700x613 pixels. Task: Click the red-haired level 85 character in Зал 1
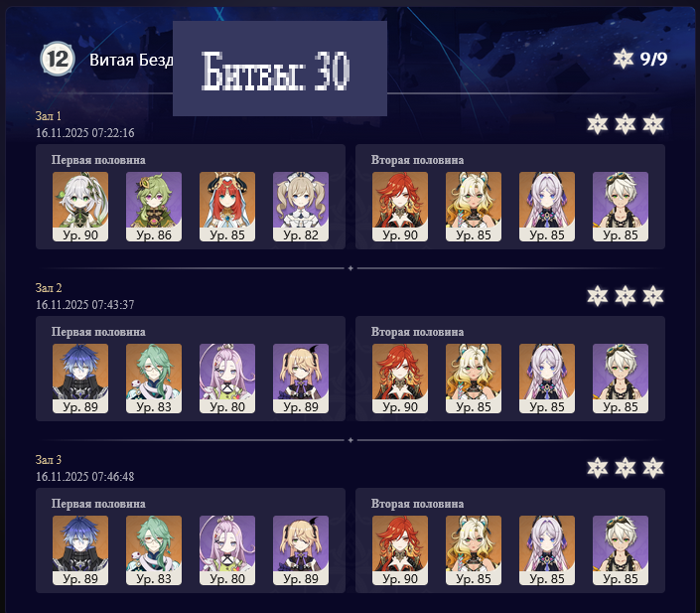[227, 207]
